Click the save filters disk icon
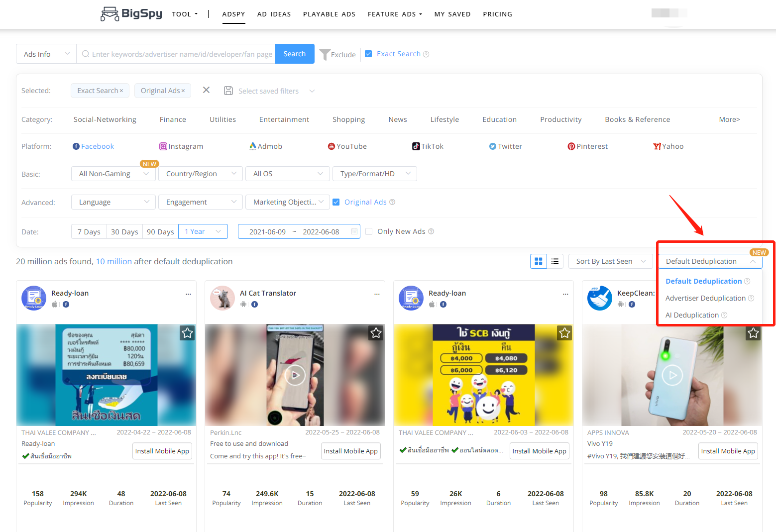 tap(228, 91)
